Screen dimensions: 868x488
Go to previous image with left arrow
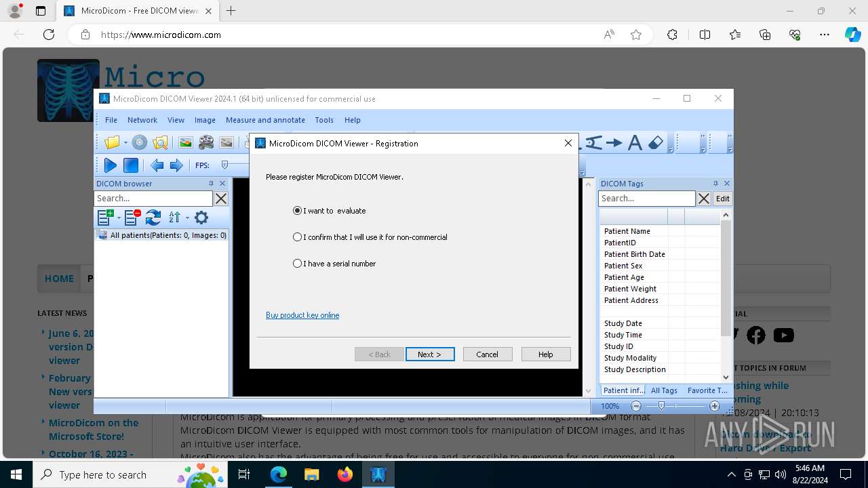pos(157,165)
